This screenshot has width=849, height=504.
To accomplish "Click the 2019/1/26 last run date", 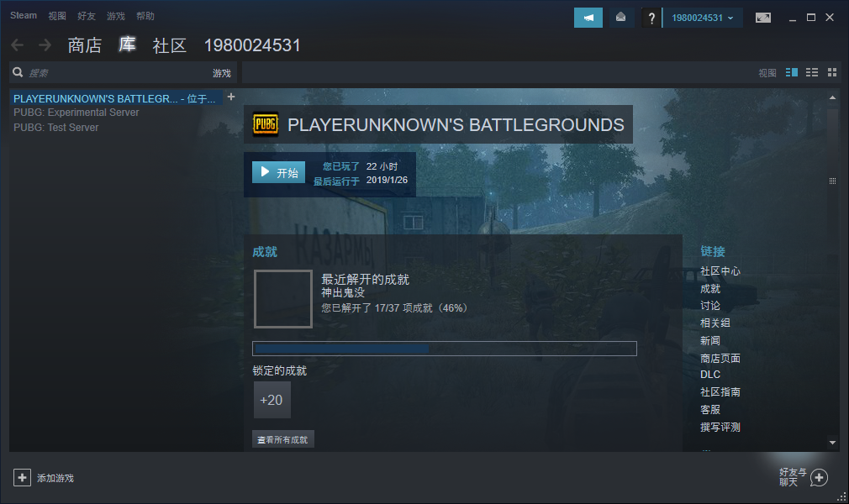I will pyautogui.click(x=387, y=181).
